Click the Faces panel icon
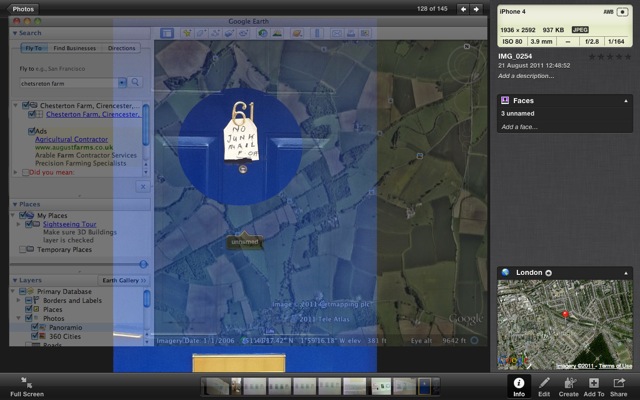This screenshot has height=400, width=640. point(505,100)
